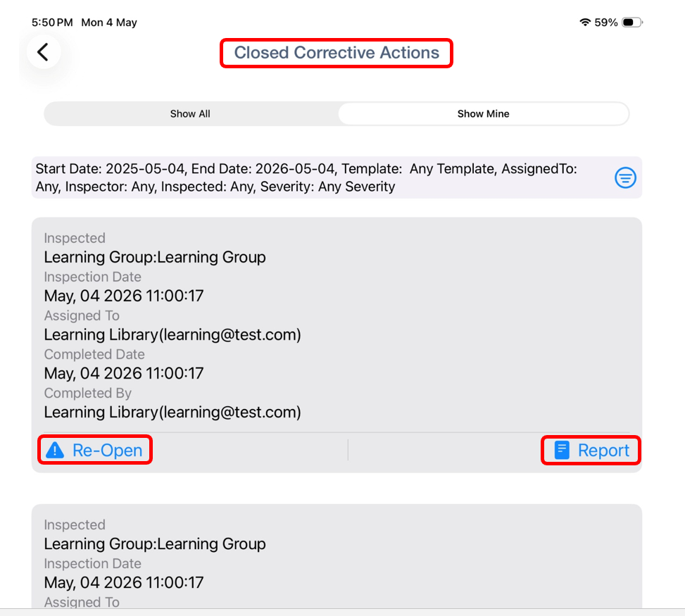Tap first card's Inspection Date value
Viewport: 685px width, 616px height.
click(x=124, y=296)
